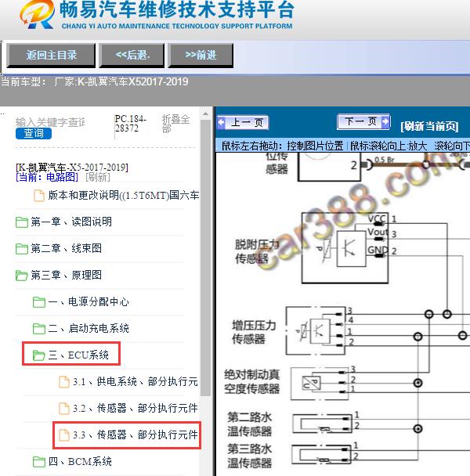Click the [刷新] link in sidebar

(98, 177)
